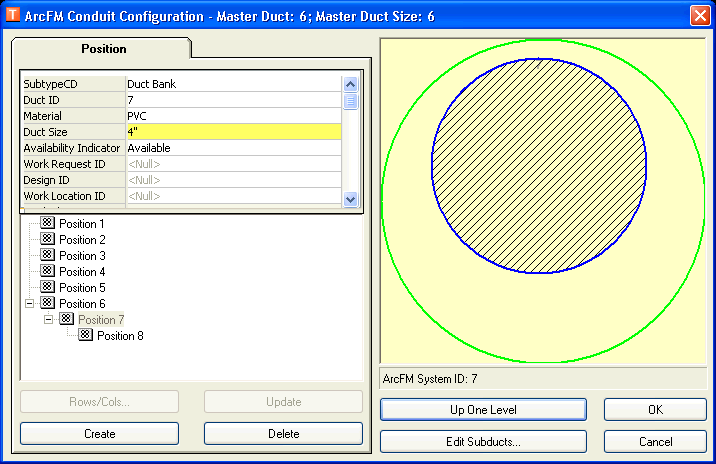
Task: Click the Position 7 duct icon
Action: [x=67, y=319]
